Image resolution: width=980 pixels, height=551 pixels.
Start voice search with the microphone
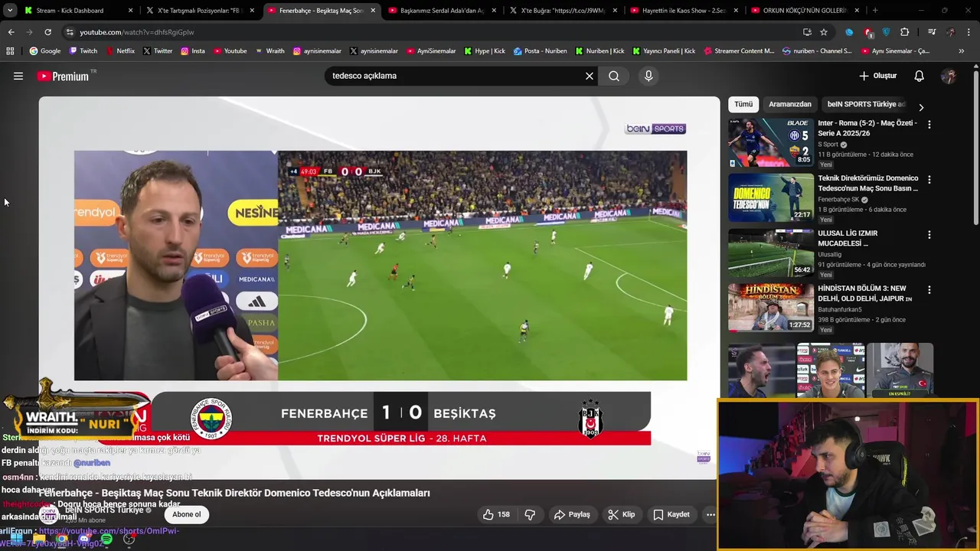click(x=648, y=76)
